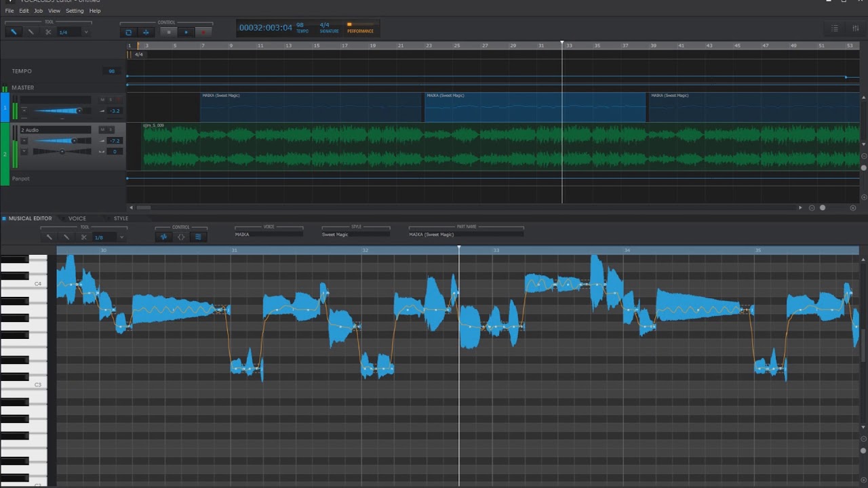Zoom in track view horizontally

tap(854, 207)
